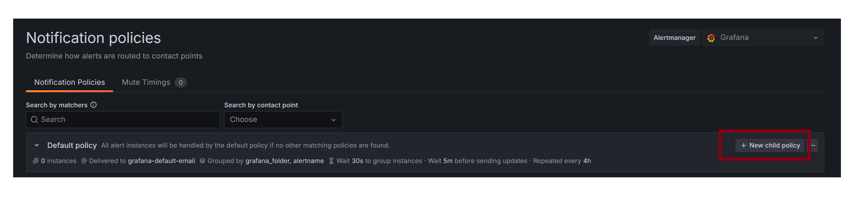Open the Mute Timings tab

(x=146, y=82)
